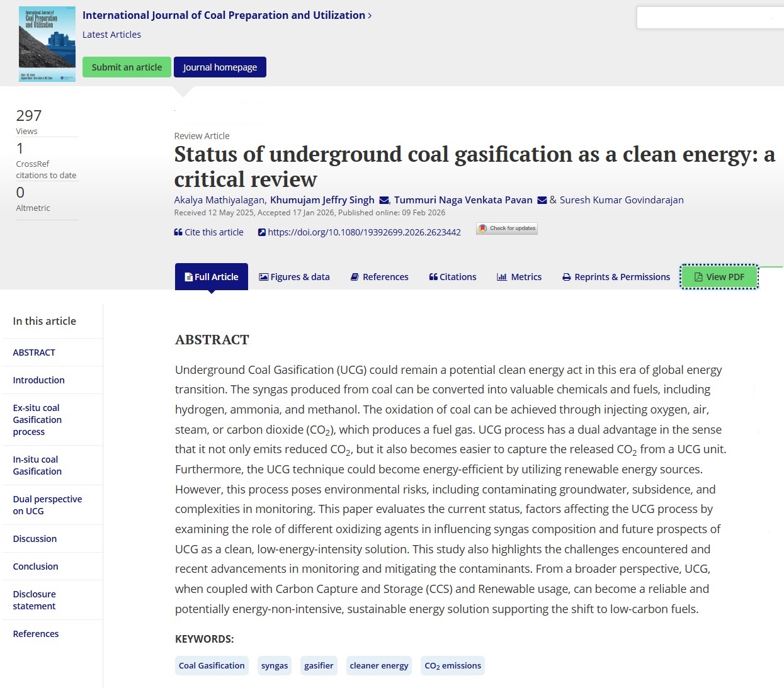Open the Disclosure statement sidebar link
Image resolution: width=784 pixels, height=688 pixels.
(x=34, y=600)
